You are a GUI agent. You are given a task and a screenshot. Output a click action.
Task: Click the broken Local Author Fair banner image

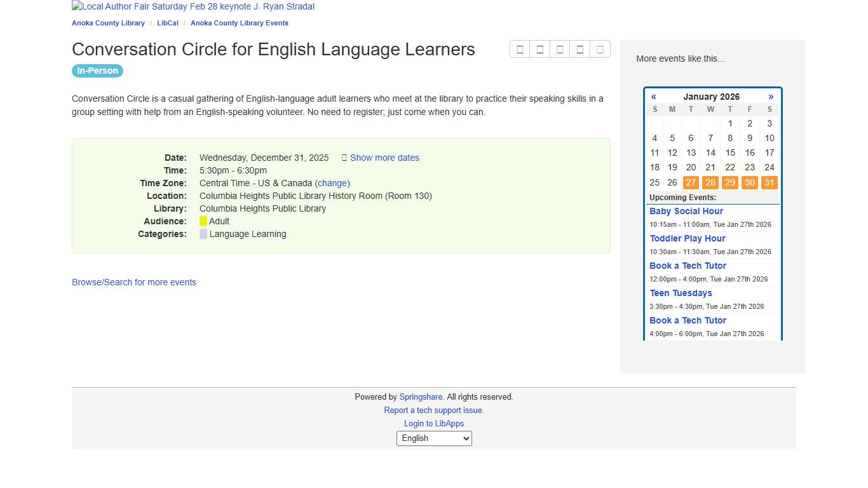193,7
